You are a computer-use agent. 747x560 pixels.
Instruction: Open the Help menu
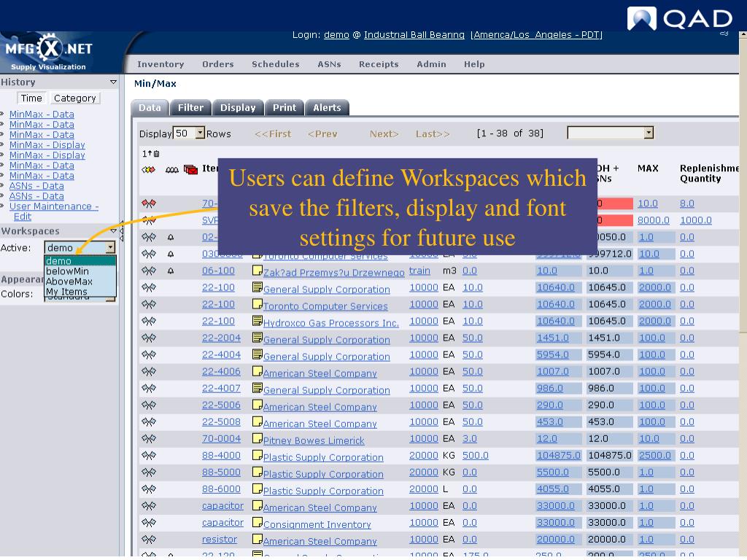[474, 64]
